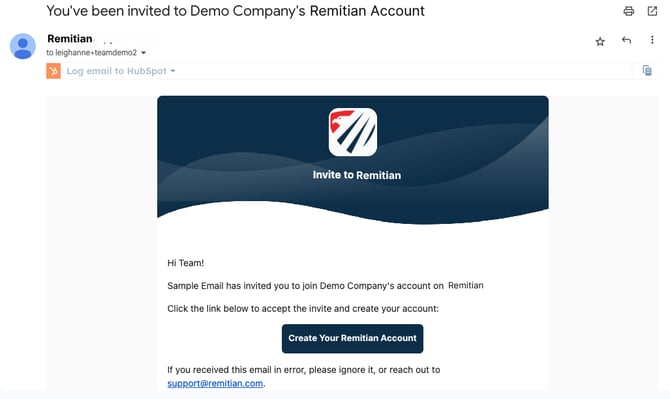The height and width of the screenshot is (399, 670).
Task: Click the email subject line heading
Action: (x=235, y=11)
